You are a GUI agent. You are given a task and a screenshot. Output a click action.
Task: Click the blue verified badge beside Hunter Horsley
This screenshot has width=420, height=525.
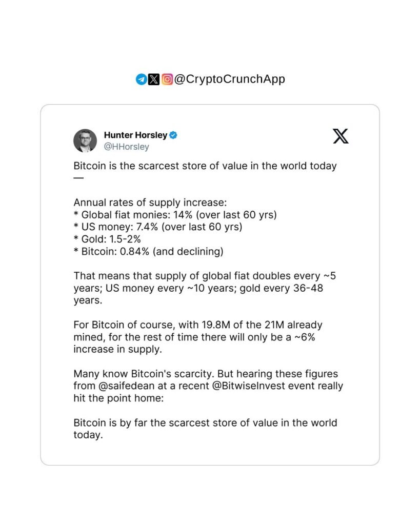click(x=174, y=135)
